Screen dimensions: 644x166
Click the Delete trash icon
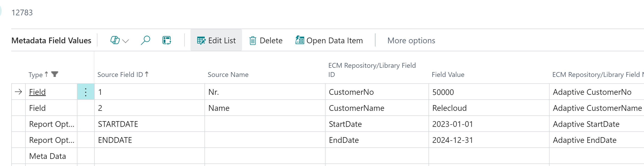click(x=253, y=40)
